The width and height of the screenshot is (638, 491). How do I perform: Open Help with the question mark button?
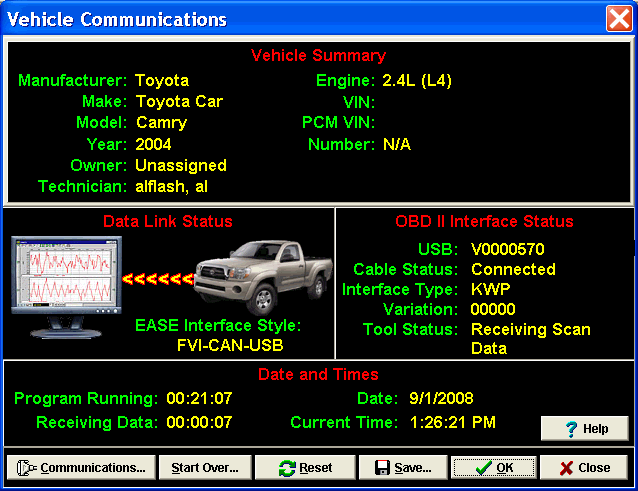click(585, 429)
